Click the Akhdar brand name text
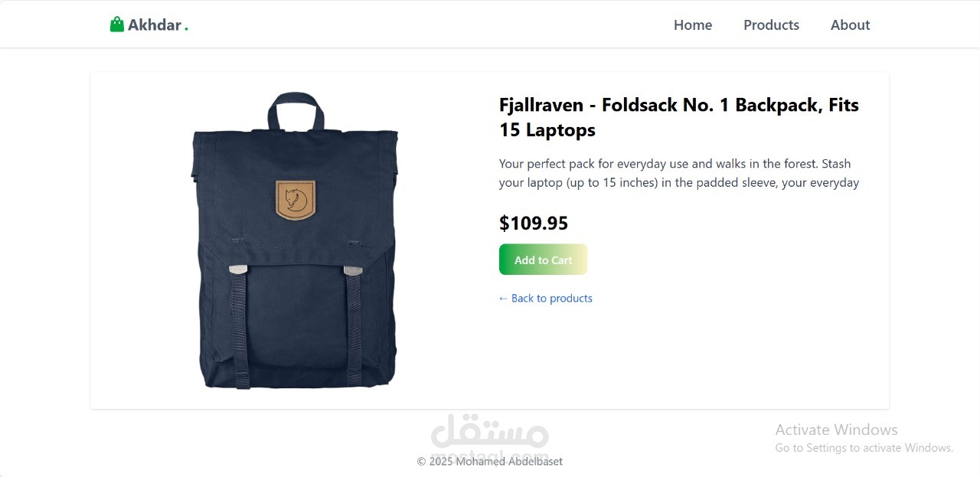 click(x=155, y=25)
